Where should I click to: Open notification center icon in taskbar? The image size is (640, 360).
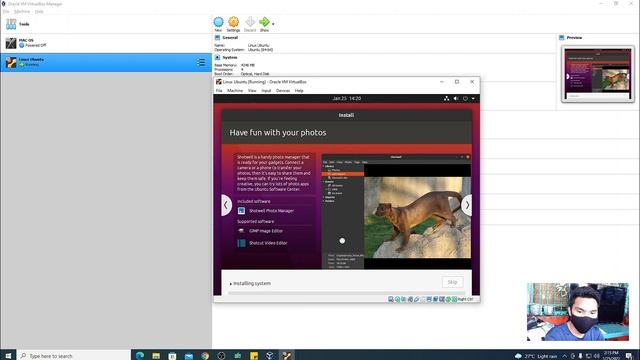629,356
